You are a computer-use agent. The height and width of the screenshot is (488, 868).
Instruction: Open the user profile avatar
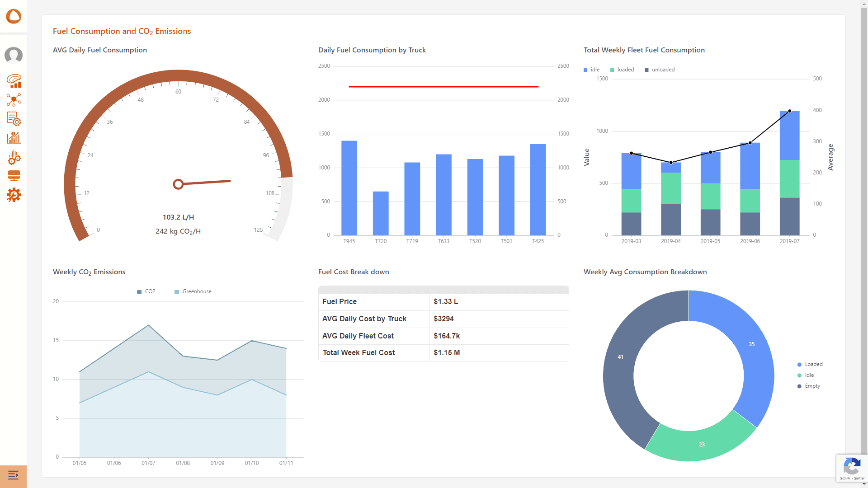(x=14, y=55)
